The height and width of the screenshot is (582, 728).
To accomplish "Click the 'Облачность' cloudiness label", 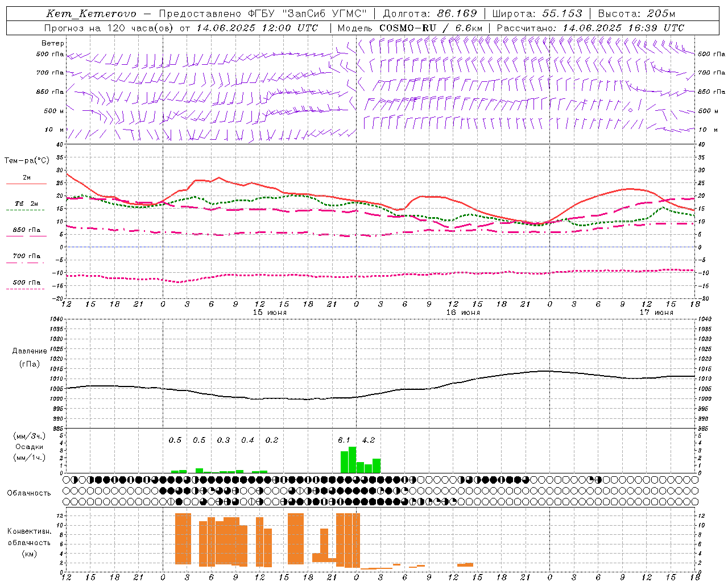I will 29,493.
